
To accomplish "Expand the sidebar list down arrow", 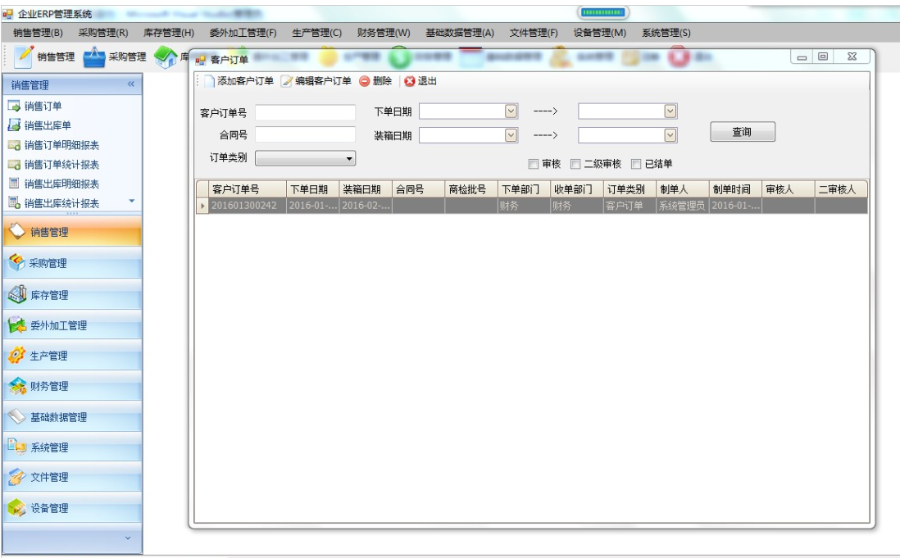I will [132, 201].
